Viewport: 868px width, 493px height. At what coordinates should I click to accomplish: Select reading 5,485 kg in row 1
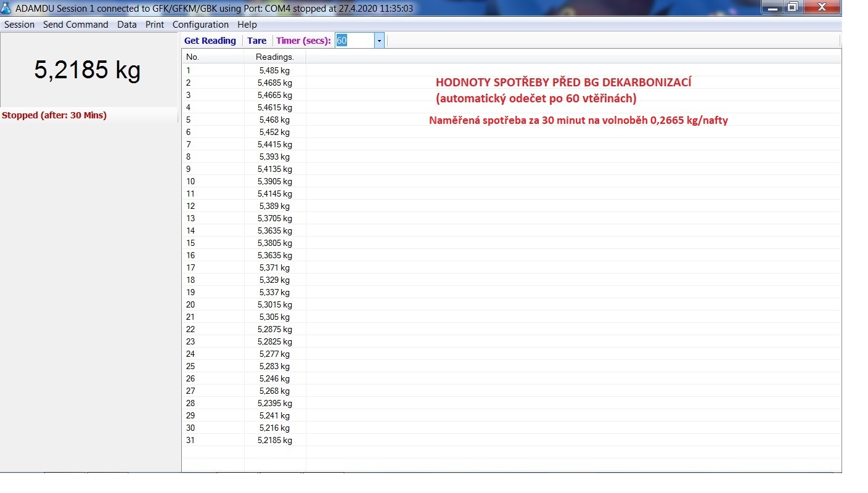pos(275,70)
